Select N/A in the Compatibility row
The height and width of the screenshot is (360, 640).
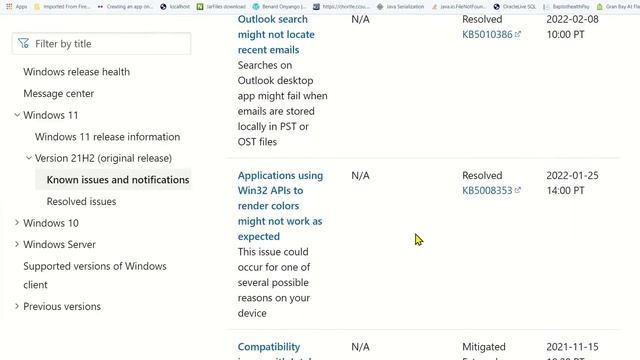pos(360,347)
